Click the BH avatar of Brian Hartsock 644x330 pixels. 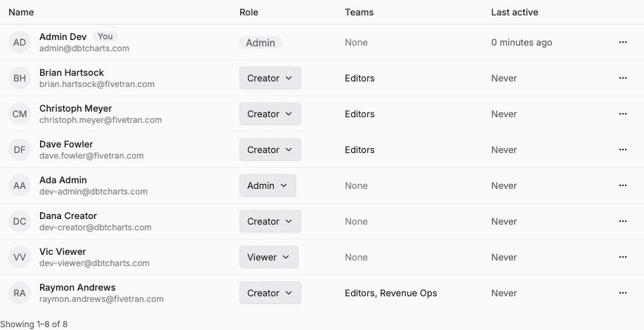coord(20,78)
